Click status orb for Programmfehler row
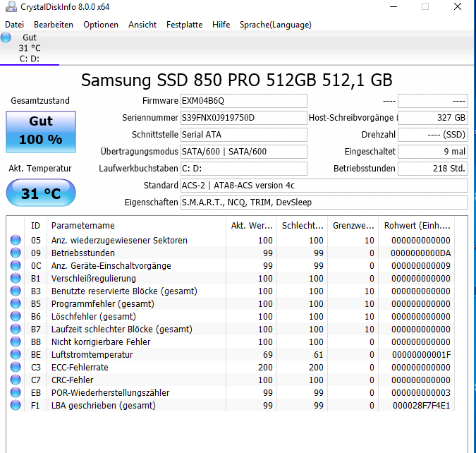The height and width of the screenshot is (453, 476). coord(16,303)
